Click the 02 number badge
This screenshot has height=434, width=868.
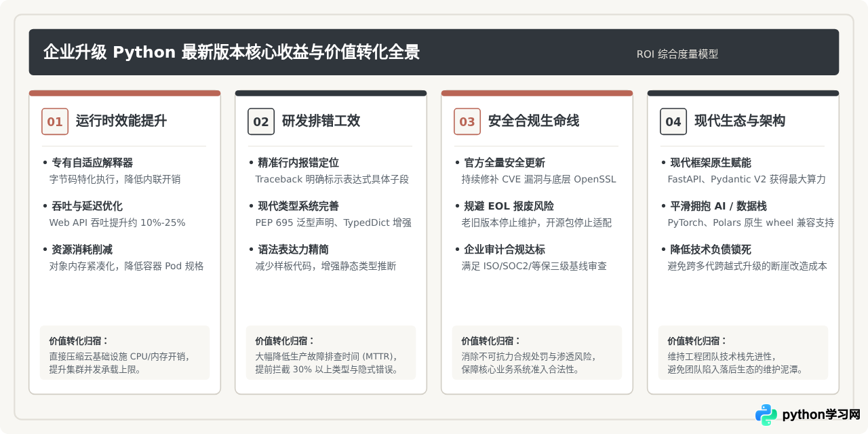(x=261, y=121)
